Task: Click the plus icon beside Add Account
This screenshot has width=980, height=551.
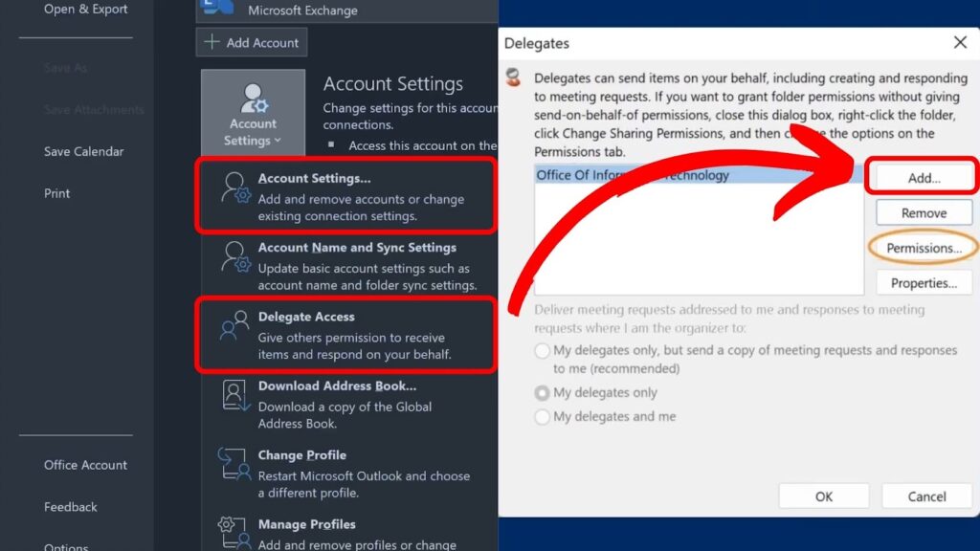Action: coord(212,42)
